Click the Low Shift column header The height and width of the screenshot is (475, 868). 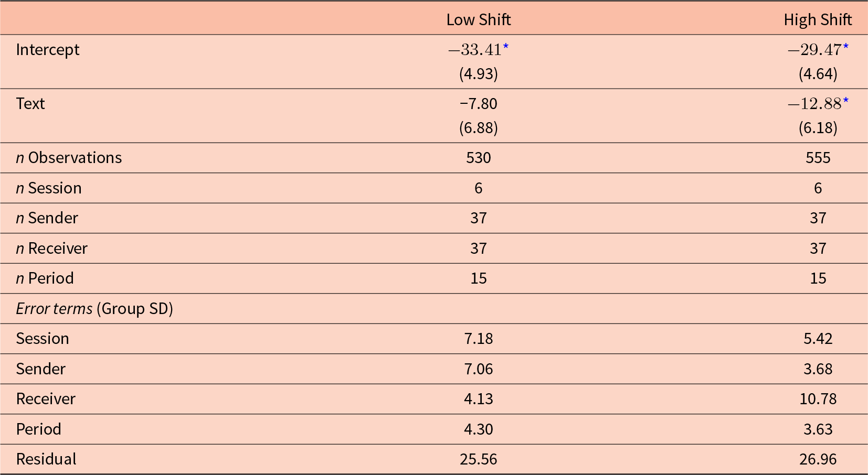click(478, 20)
